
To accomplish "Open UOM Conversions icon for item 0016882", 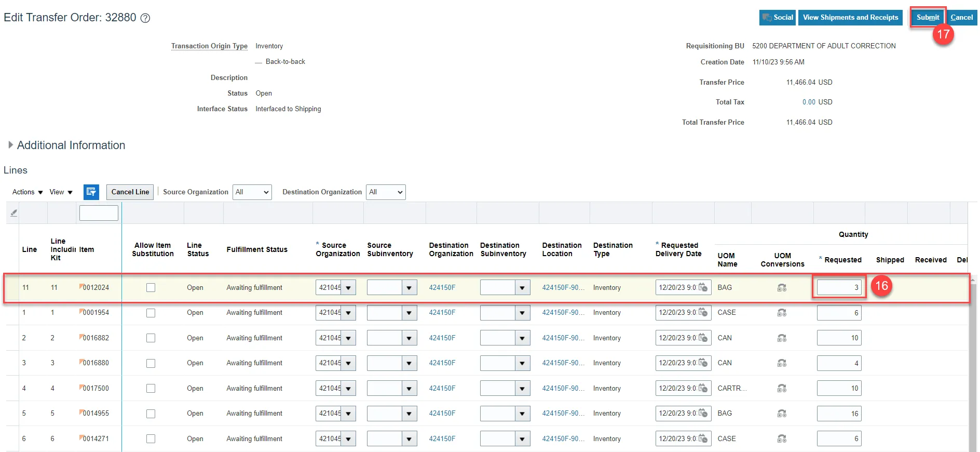I will [782, 338].
